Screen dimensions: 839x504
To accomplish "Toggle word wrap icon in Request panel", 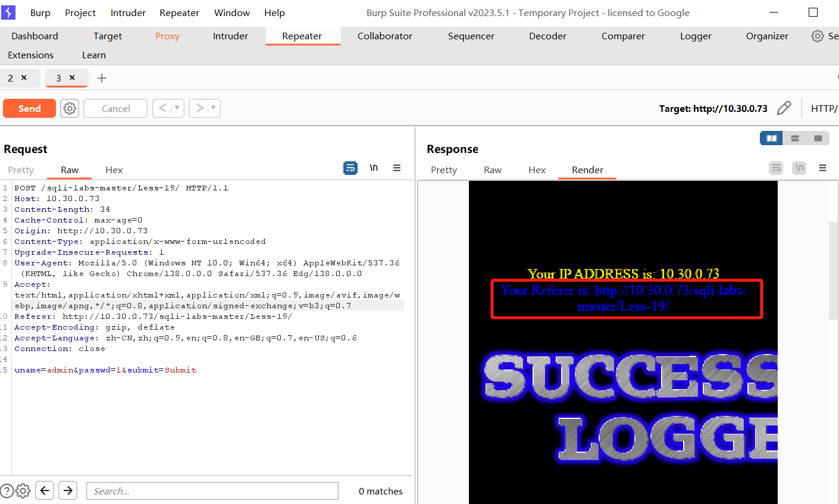I will (350, 168).
